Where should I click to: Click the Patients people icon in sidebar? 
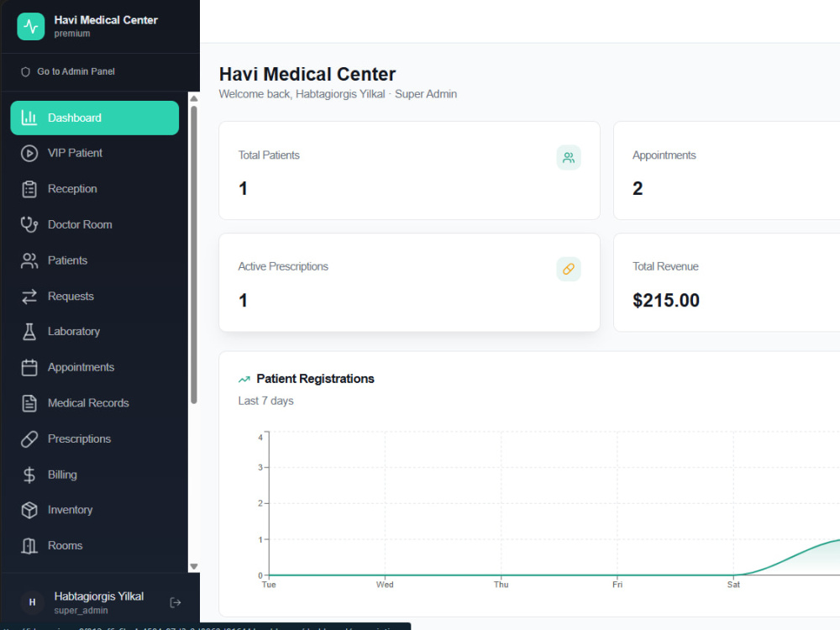pyautogui.click(x=29, y=260)
